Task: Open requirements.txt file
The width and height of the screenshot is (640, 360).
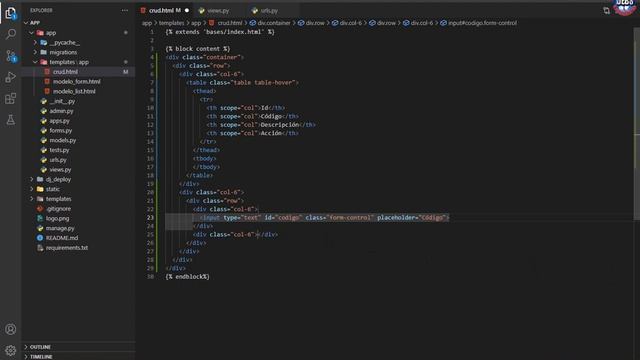Action: (67, 248)
